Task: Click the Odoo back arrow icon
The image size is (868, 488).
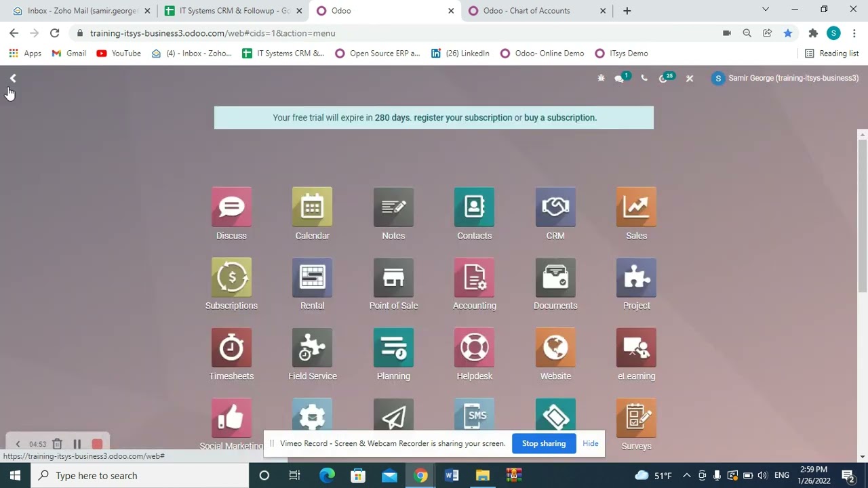Action: pos(13,79)
